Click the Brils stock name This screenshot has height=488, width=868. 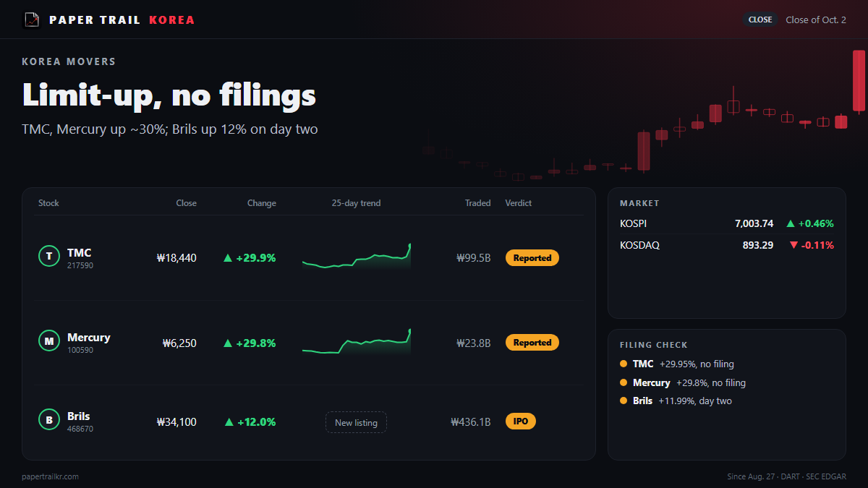click(79, 416)
